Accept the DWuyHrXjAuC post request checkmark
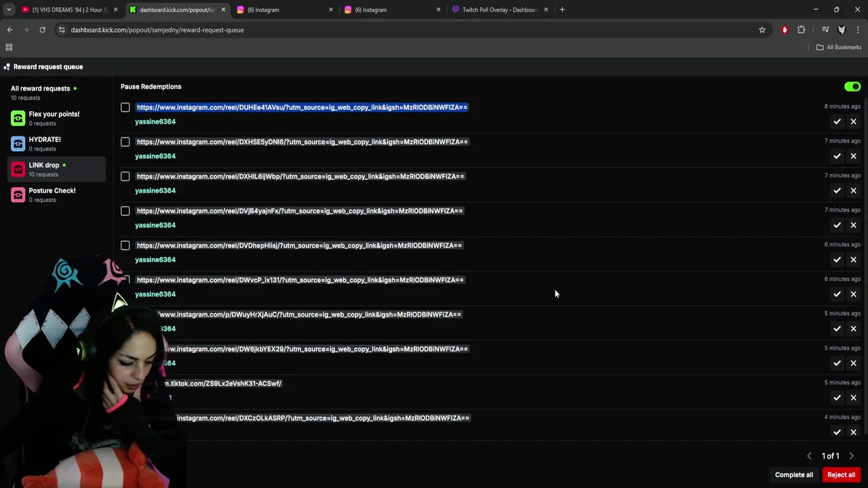 point(837,329)
